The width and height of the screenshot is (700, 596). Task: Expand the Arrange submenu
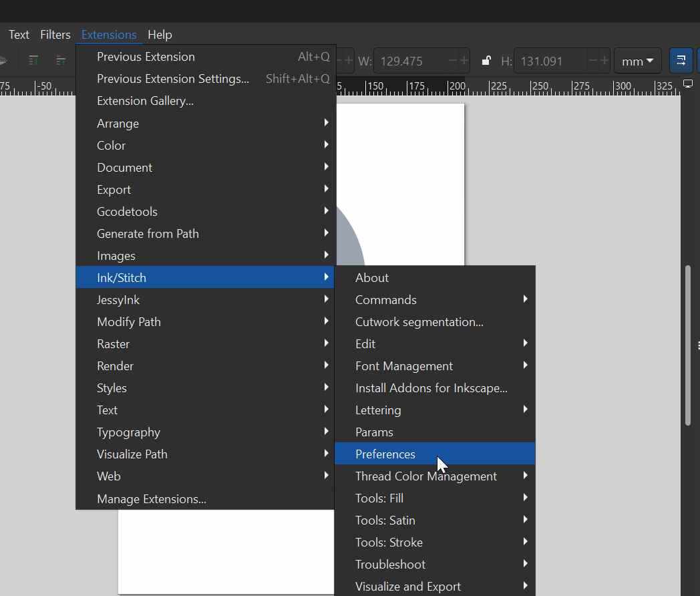pyautogui.click(x=205, y=123)
